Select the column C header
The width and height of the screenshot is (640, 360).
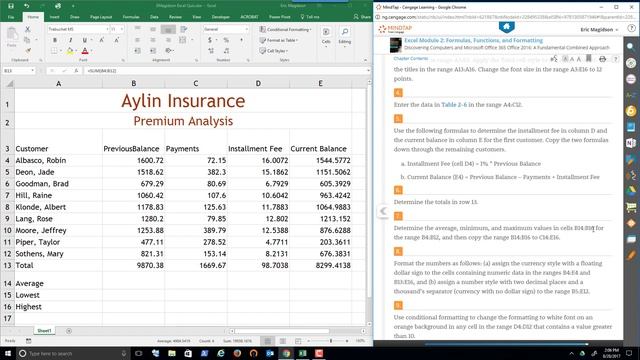(196, 83)
